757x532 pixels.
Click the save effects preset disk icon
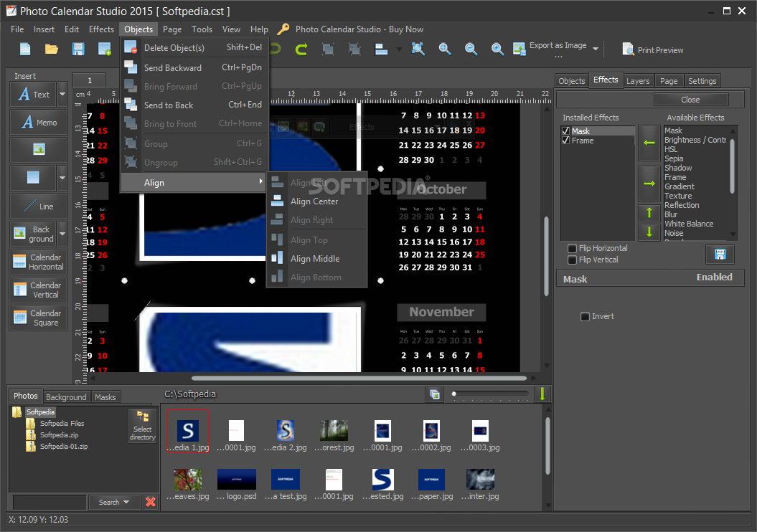(x=720, y=255)
